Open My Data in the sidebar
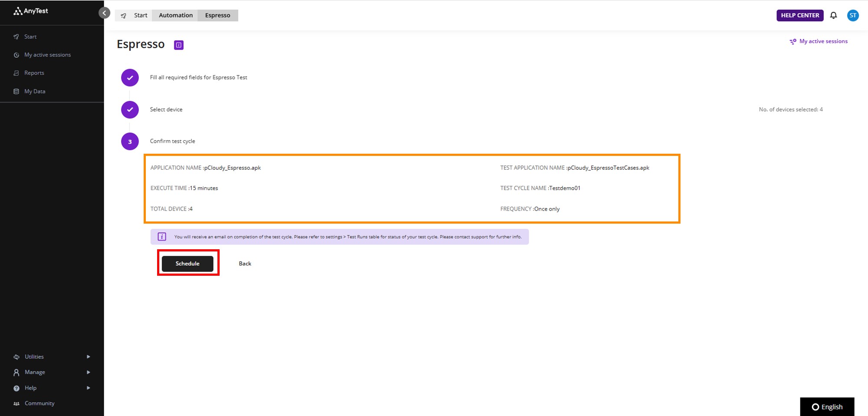The height and width of the screenshot is (416, 868). (35, 91)
